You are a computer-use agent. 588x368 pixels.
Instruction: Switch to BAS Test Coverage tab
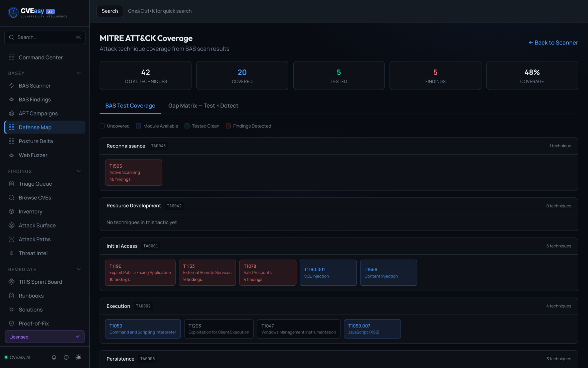[130, 106]
